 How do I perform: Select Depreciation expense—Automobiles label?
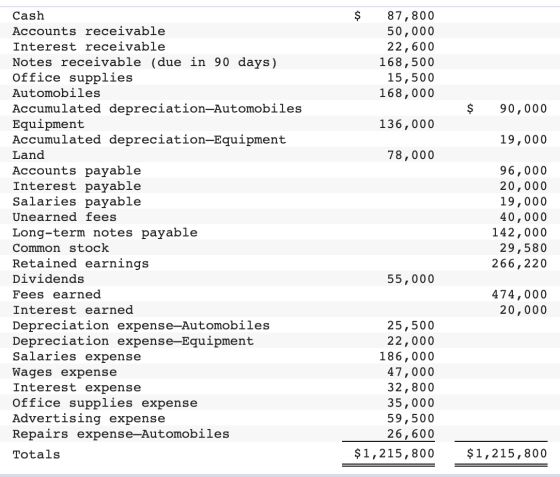(141, 326)
